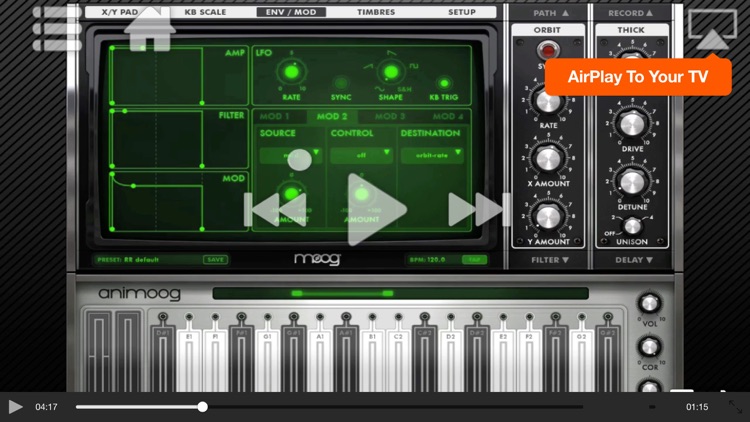Open the CONTROL dropdown set to off

[x=361, y=155]
